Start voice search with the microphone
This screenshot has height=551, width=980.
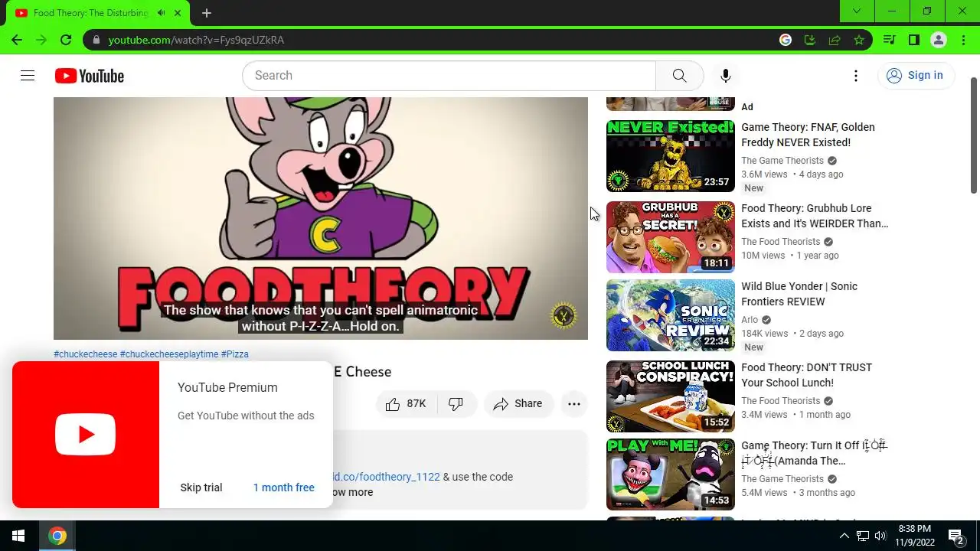[725, 75]
